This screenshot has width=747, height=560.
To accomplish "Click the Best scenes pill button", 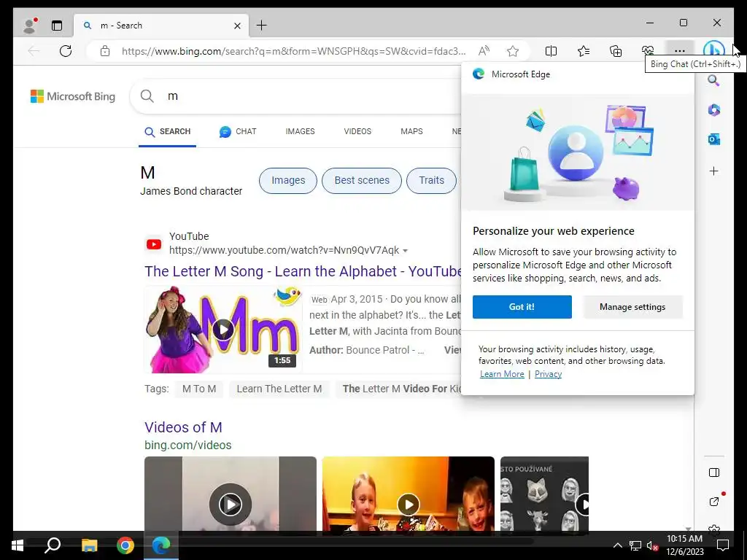I will point(362,181).
